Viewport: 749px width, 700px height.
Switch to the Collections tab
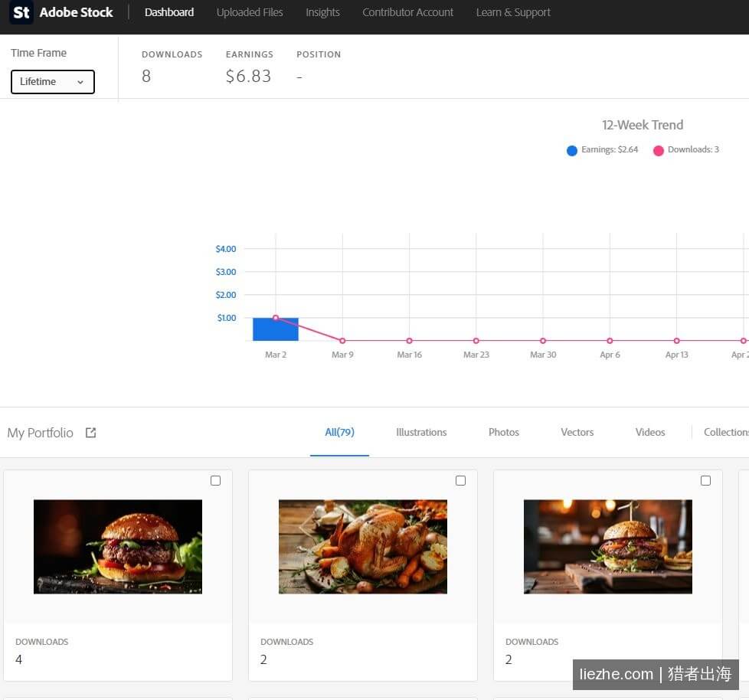(x=726, y=432)
